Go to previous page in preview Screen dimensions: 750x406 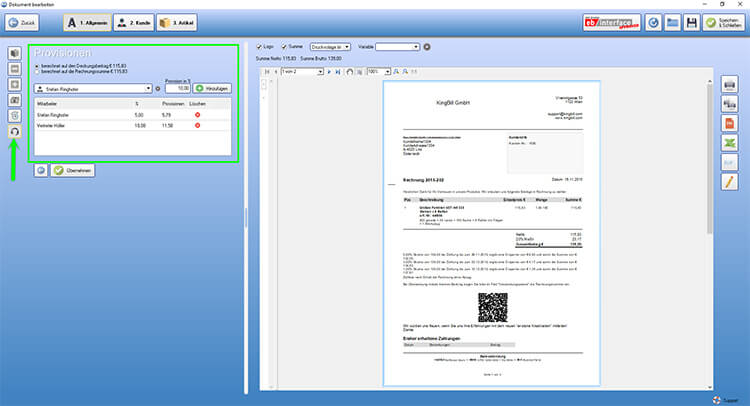(x=276, y=71)
